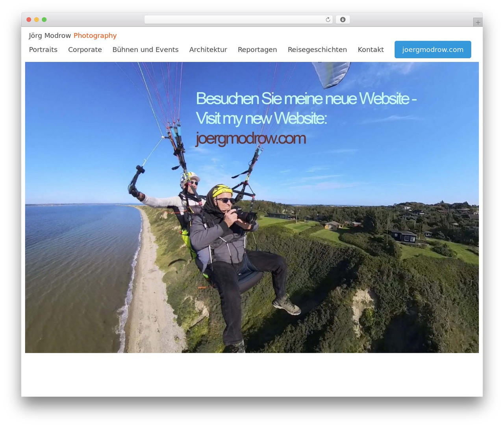Click the red close window button

pyautogui.click(x=29, y=20)
